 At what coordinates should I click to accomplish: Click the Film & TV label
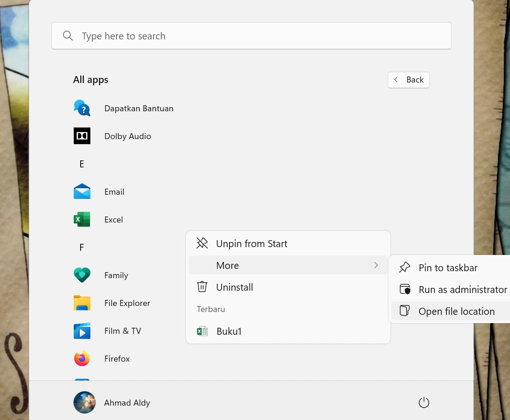click(x=122, y=331)
